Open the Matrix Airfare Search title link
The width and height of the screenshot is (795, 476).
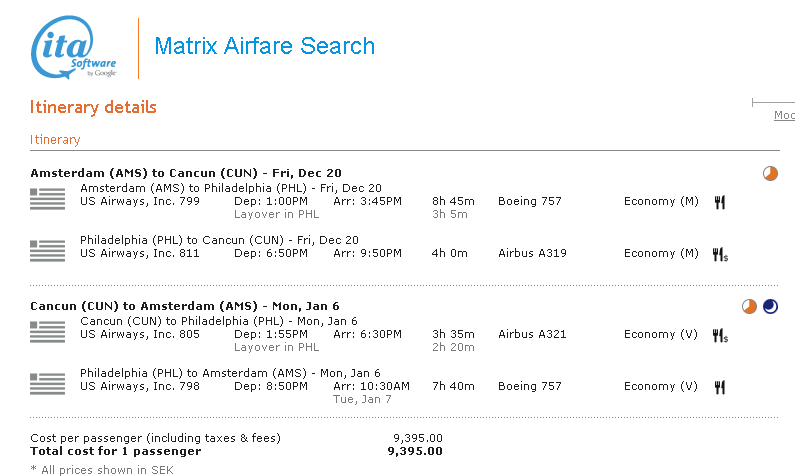[x=264, y=46]
